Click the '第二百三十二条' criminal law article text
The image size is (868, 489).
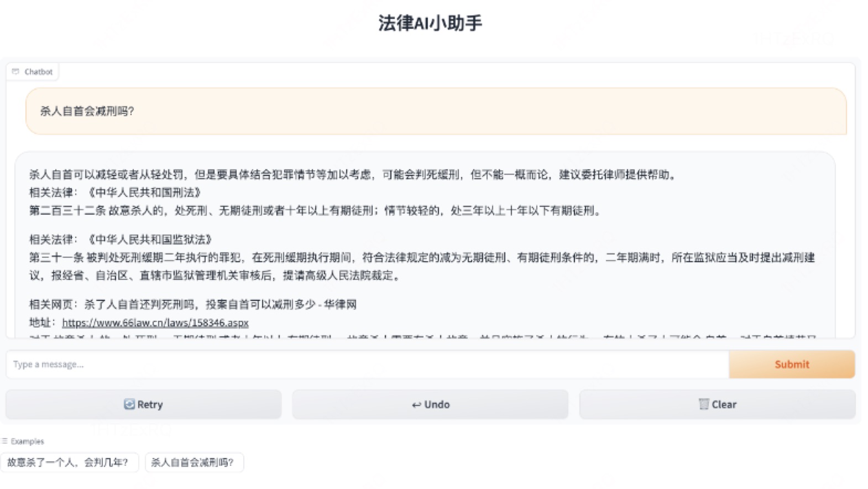point(315,211)
